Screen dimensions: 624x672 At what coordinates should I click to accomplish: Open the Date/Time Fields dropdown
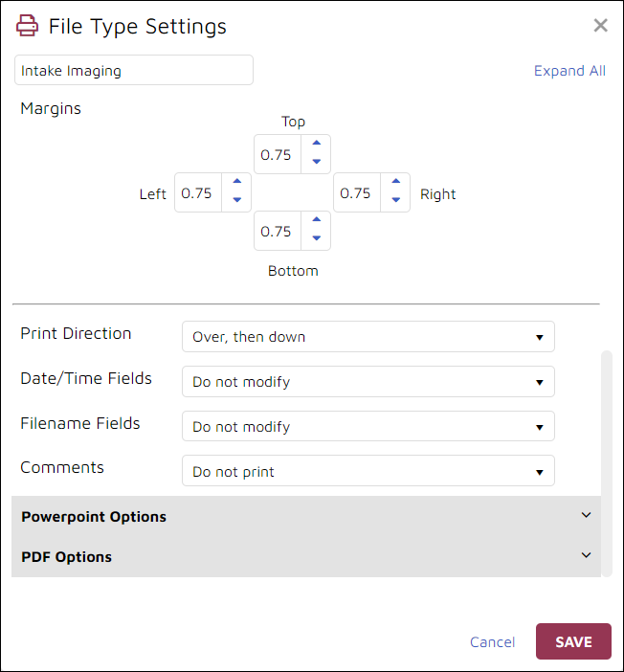point(368,381)
